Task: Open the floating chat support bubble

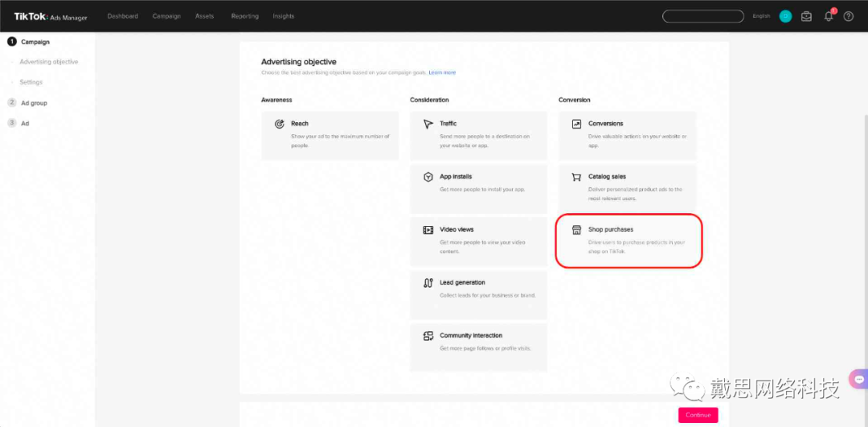Action: [858, 380]
